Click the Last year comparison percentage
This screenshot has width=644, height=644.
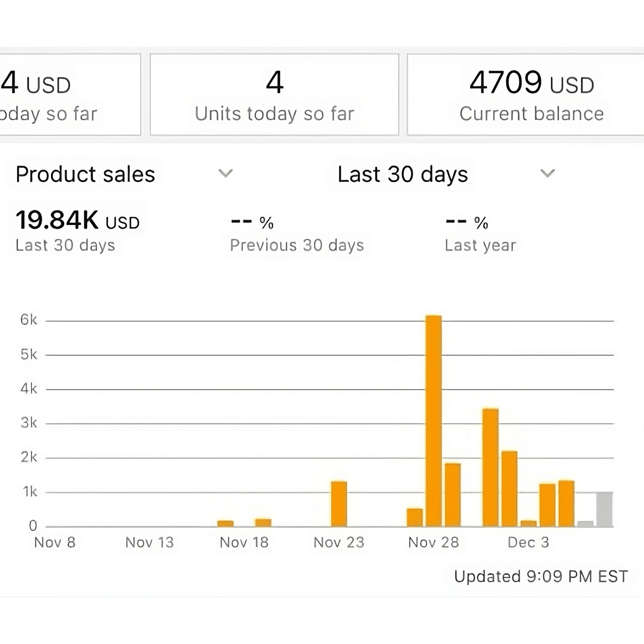coord(467,223)
